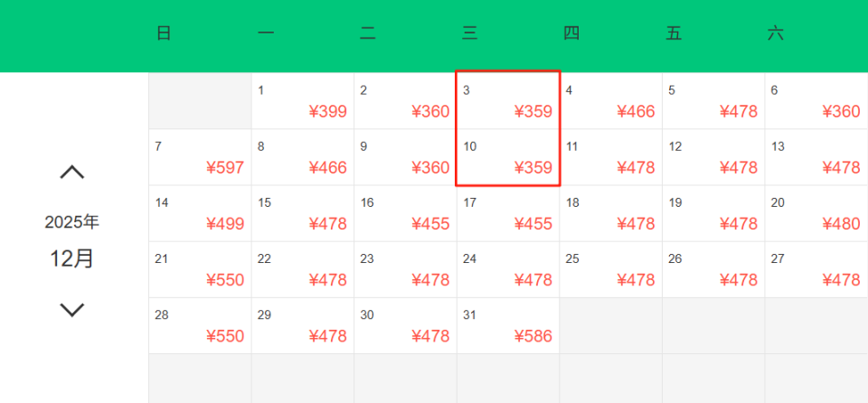Viewport: 868px width, 403px height.
Task: Select December 31 priced ¥586
Action: point(508,325)
